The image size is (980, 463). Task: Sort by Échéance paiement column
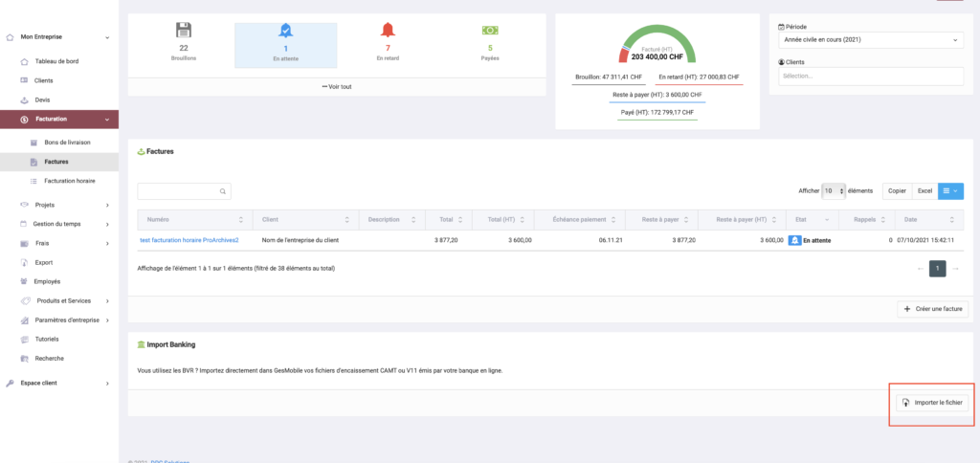pos(579,220)
